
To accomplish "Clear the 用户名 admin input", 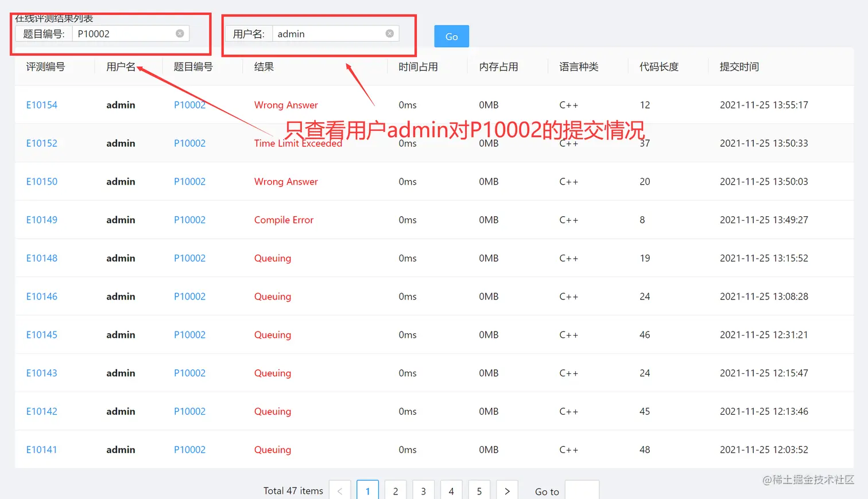I will (x=389, y=34).
